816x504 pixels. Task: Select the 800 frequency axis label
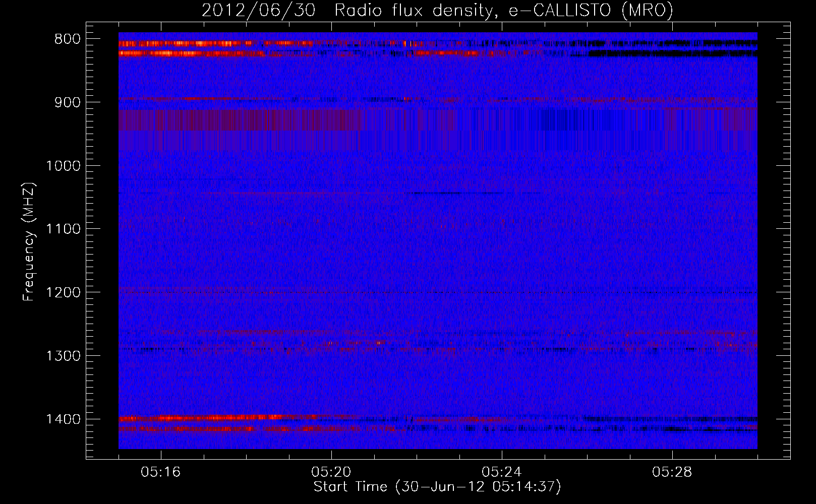(67, 39)
